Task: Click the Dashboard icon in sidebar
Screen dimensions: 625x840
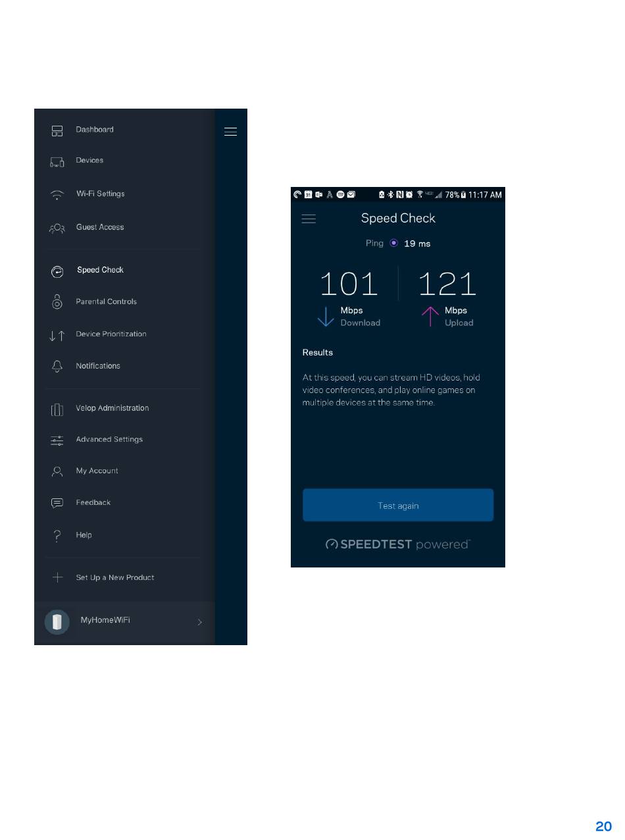Action: tap(57, 130)
